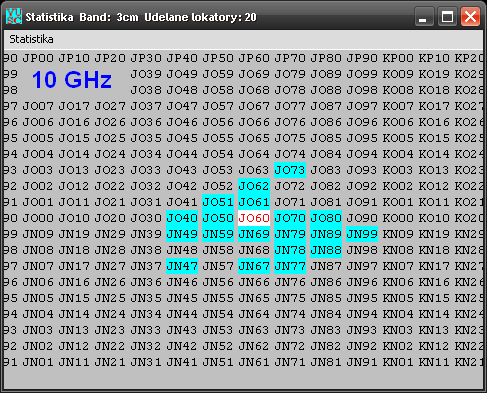487x393 pixels.
Task: Click the highlighted JO80 locator
Action: point(326,218)
